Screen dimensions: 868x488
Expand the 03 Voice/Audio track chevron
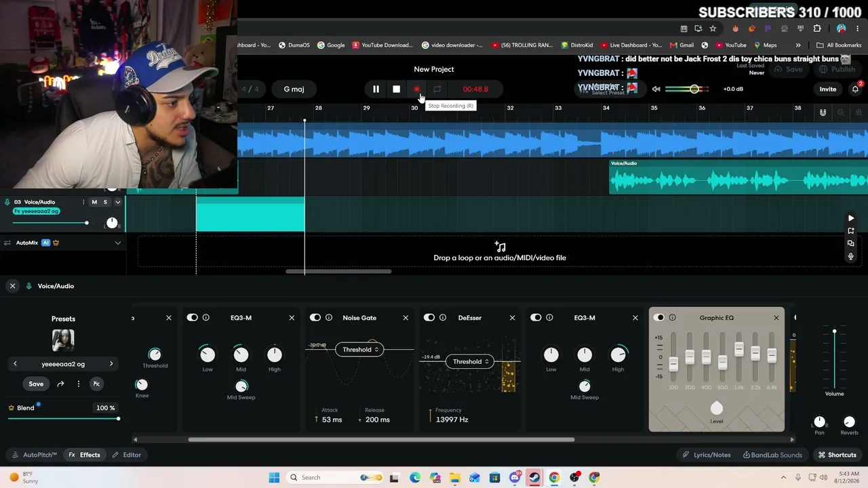(117, 202)
